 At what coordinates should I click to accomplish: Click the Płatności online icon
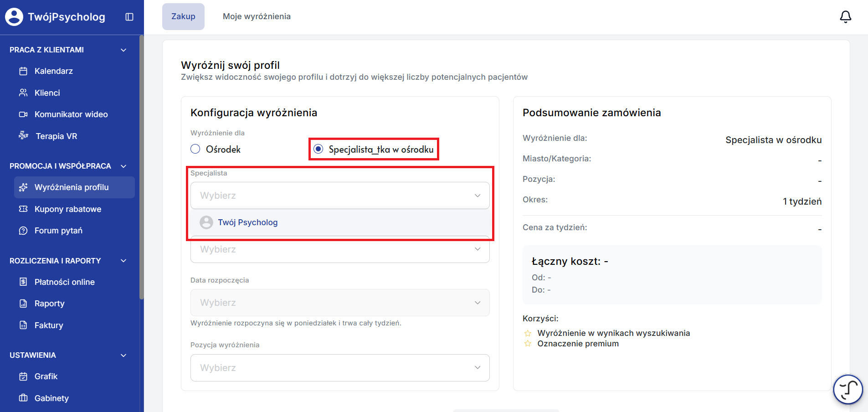coord(23,282)
